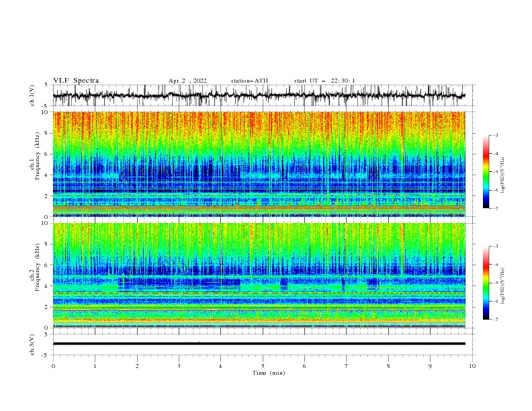
Task: Click the "-3" tick on ch.1 colorbar
Action: pos(495,135)
